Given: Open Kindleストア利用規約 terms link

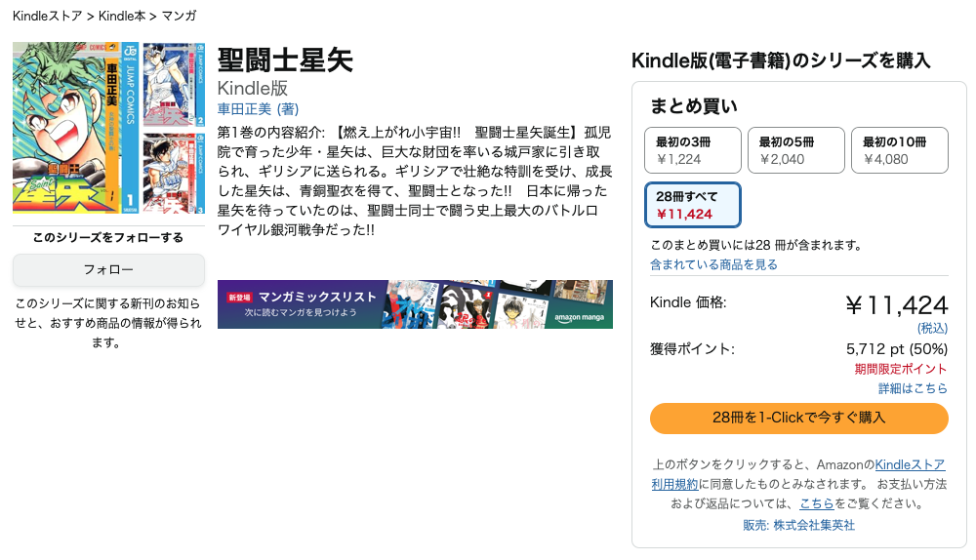Looking at the screenshot, I should [x=798, y=474].
